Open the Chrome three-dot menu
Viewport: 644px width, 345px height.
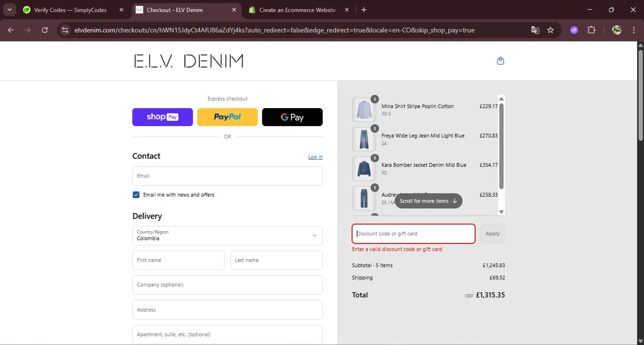pyautogui.click(x=634, y=30)
